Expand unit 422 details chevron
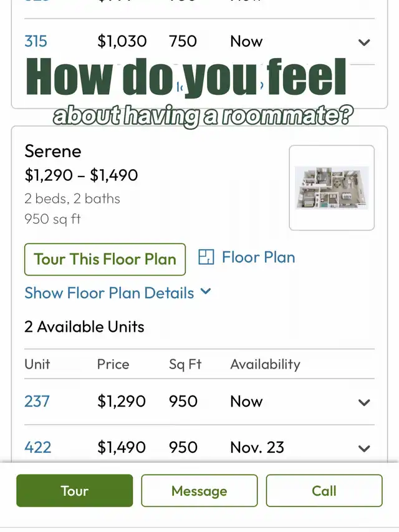Screen dimensions: 399x532 (x=364, y=448)
